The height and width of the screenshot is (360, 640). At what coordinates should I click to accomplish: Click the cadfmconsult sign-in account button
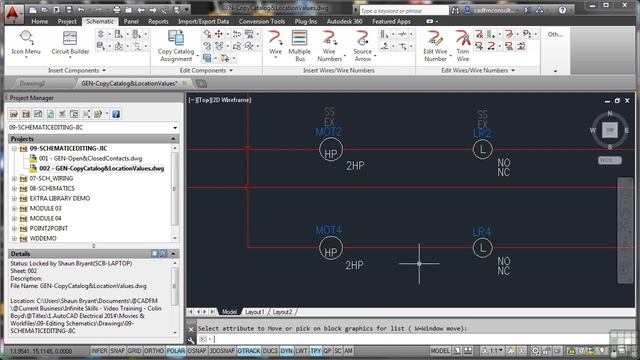click(x=491, y=10)
